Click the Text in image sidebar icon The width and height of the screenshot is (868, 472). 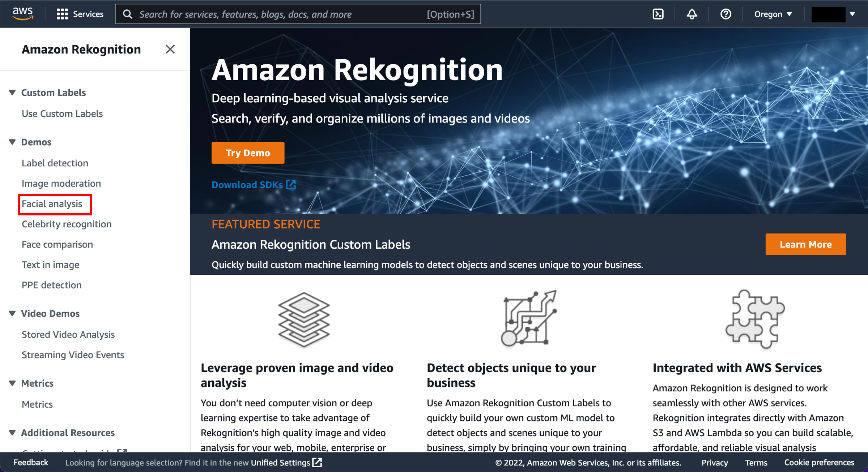51,265
